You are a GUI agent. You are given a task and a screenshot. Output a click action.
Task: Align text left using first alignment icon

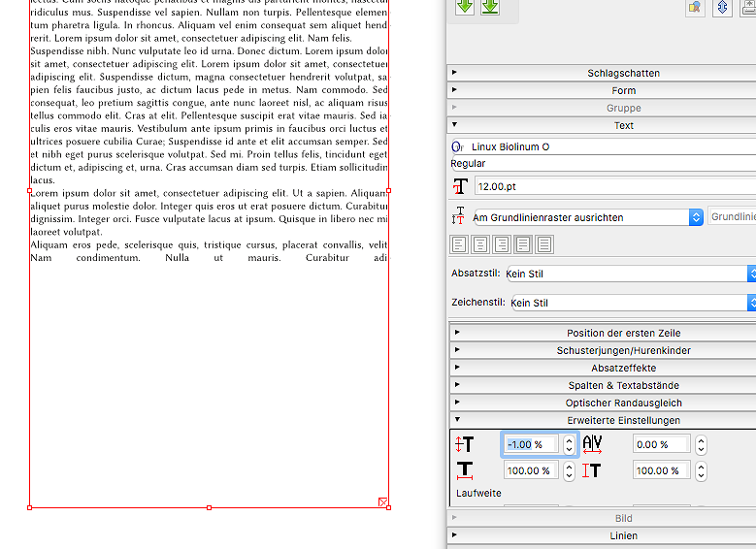(x=460, y=244)
